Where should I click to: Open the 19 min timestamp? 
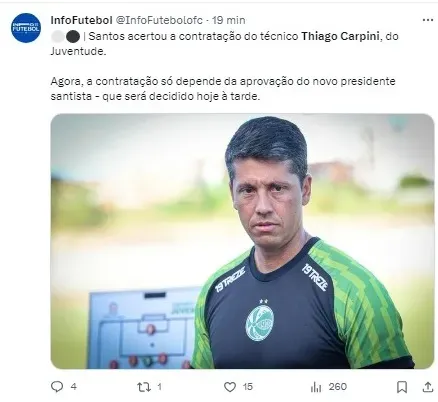pos(229,20)
